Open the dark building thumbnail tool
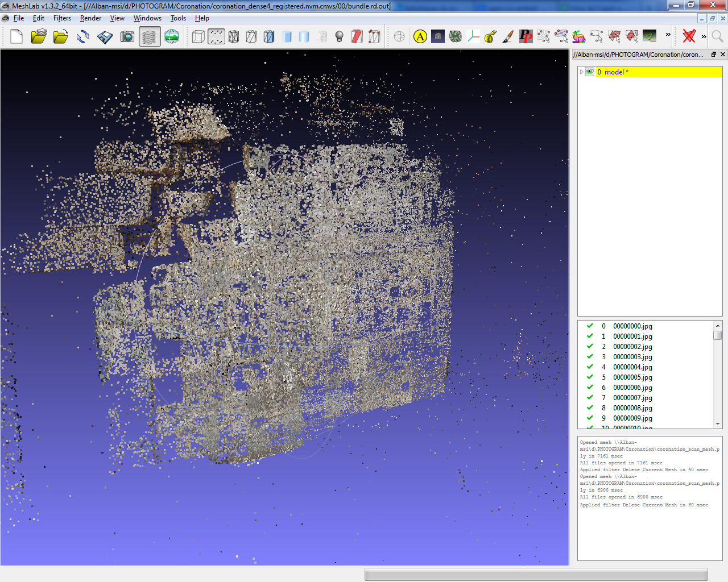This screenshot has height=582, width=728. pyautogui.click(x=438, y=37)
